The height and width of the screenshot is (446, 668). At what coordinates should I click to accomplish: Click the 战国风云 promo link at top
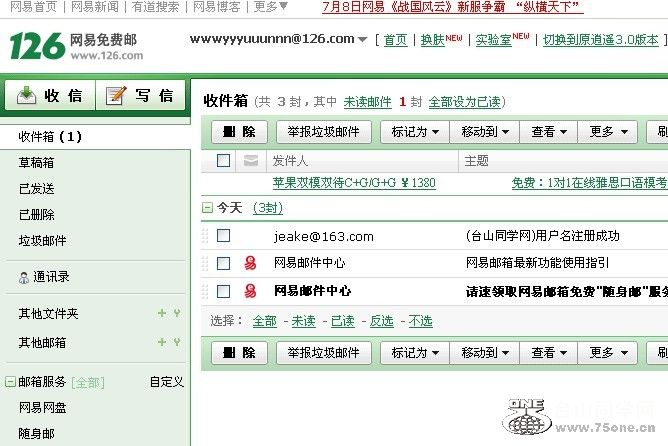[452, 7]
